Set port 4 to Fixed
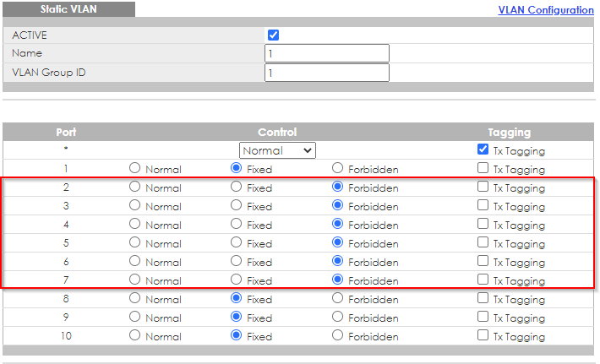The width and height of the screenshot is (600, 364). click(x=237, y=224)
